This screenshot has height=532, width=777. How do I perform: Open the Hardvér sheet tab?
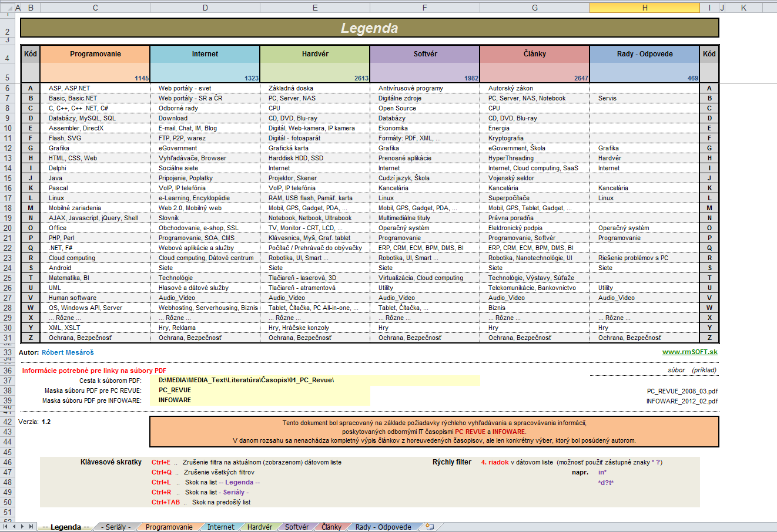point(260,527)
